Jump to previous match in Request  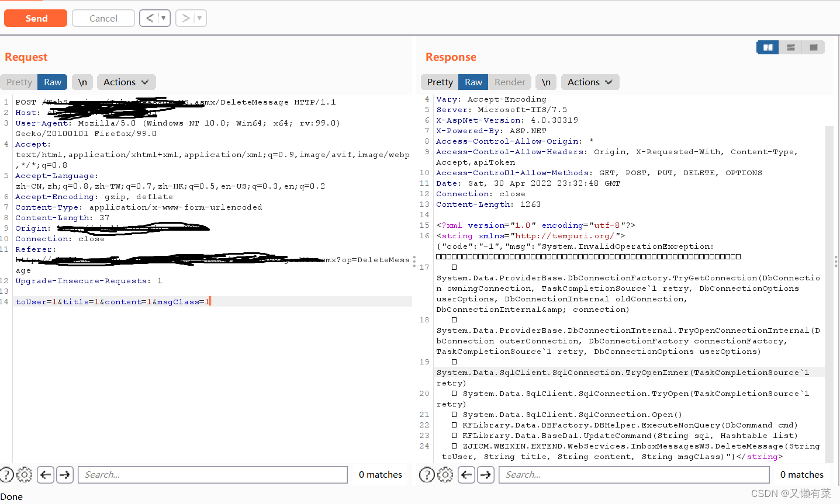click(x=46, y=475)
